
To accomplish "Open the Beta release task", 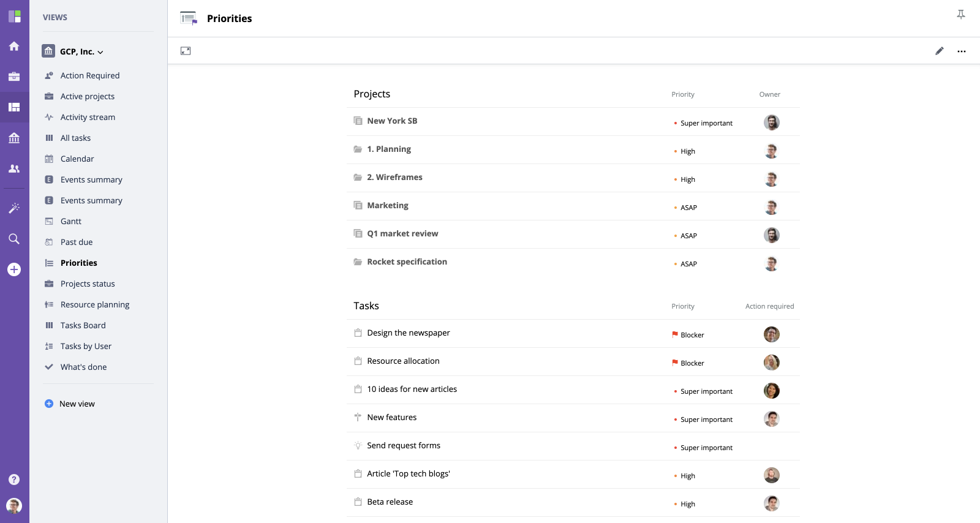I will pyautogui.click(x=390, y=502).
